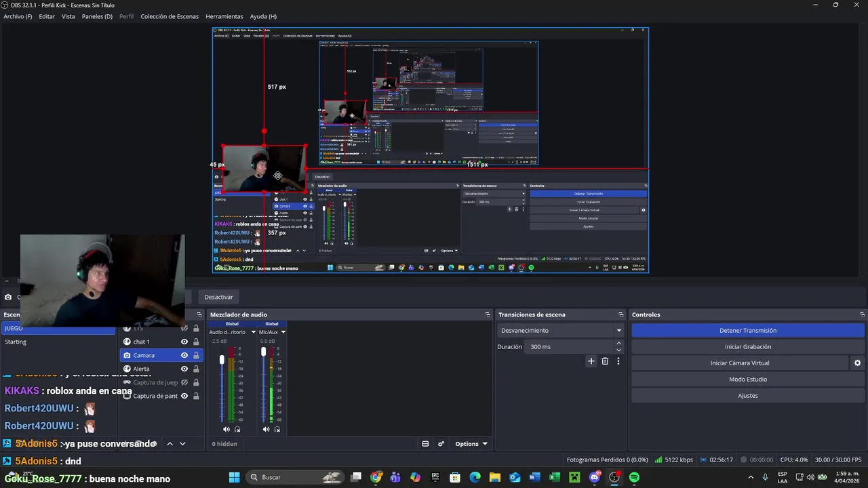Hide the chat 1 source
The image size is (868, 488).
[x=184, y=342]
